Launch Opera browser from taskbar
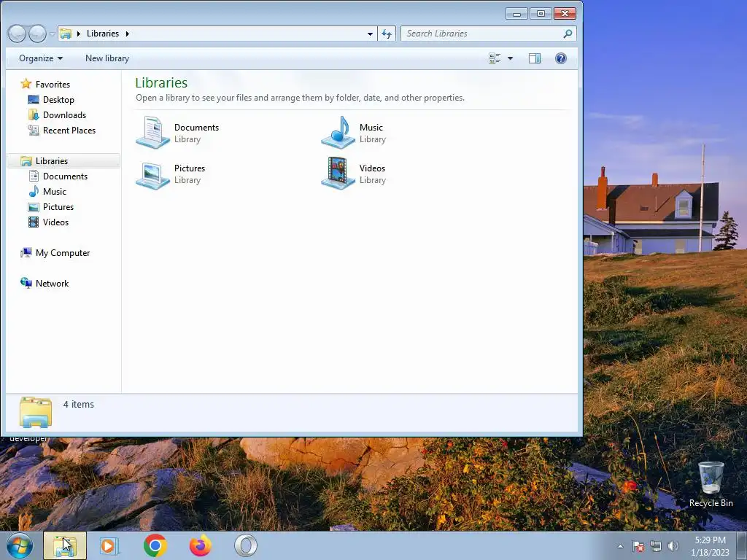Viewport: 747px width, 560px height. click(x=246, y=545)
